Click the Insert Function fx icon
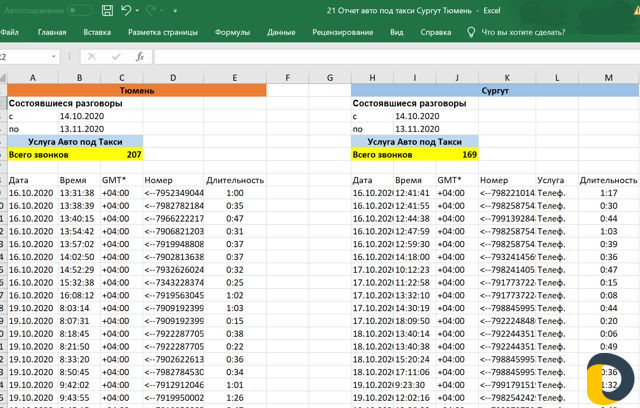 click(x=140, y=57)
